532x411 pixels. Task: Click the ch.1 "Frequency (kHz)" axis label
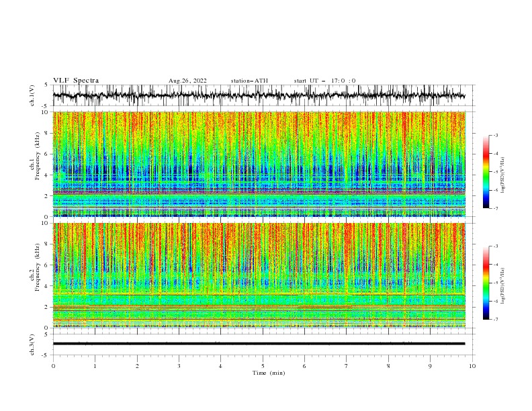point(38,156)
